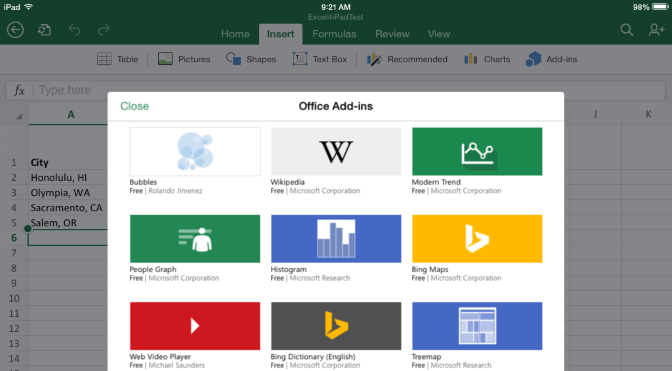
Task: Tap the Bing Maps label
Action: (x=430, y=269)
